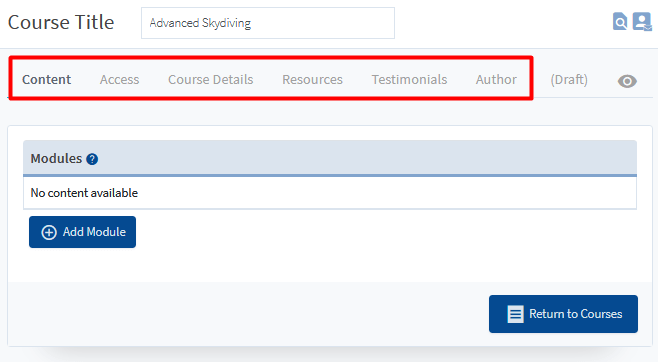This screenshot has width=658, height=362.
Task: Click the document preview magnifier icon
Action: click(620, 21)
